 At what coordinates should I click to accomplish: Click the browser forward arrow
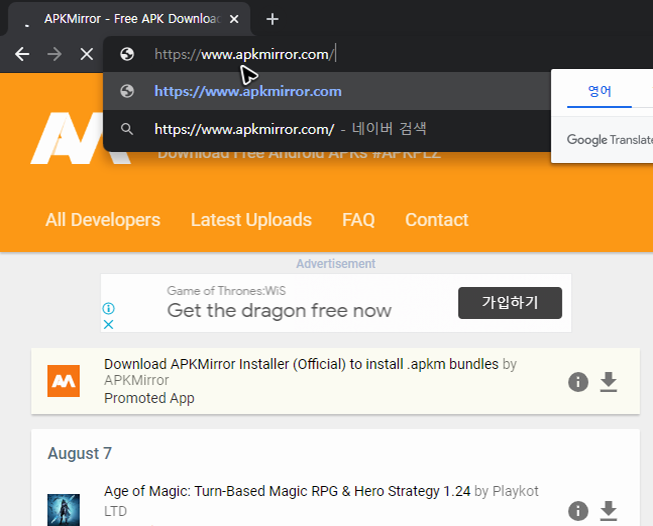coord(54,54)
